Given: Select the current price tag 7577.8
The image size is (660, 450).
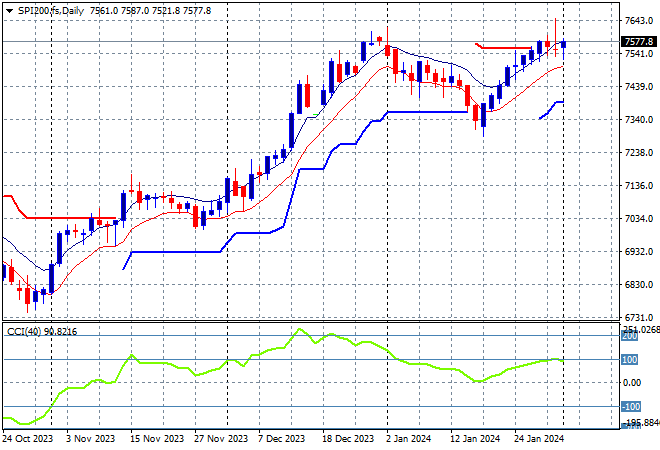Looking at the screenshot, I should pyautogui.click(x=638, y=42).
